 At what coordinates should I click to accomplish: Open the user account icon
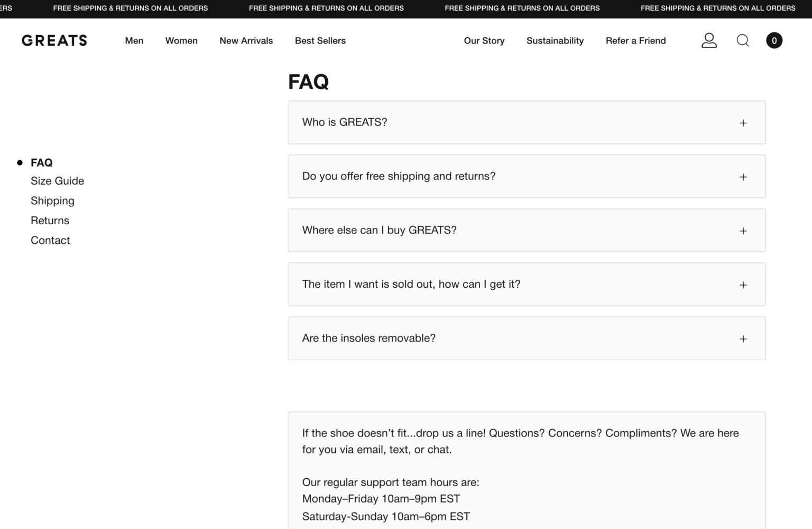click(709, 40)
